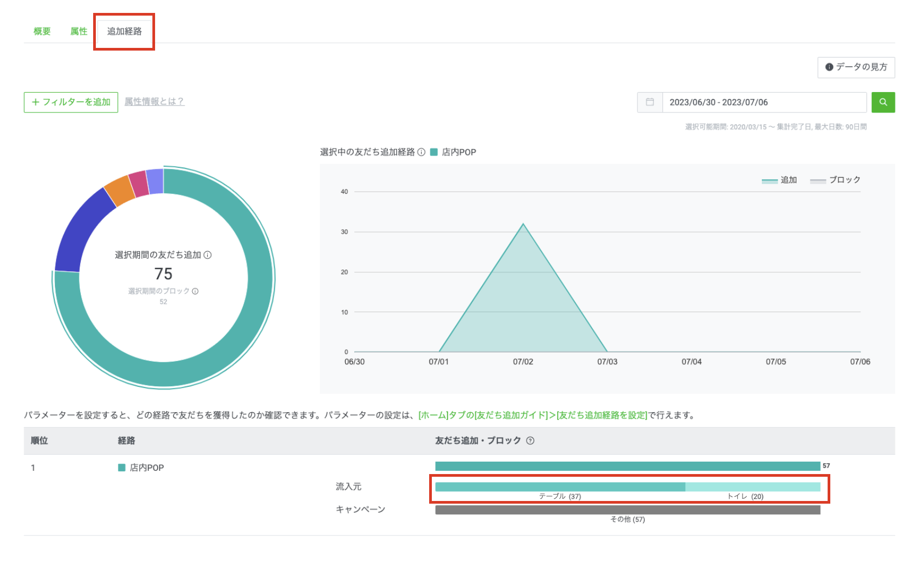Viewport: 924px width, 565px height.
Task: Click the teal swatch beside 店内POP row
Action: pyautogui.click(x=122, y=468)
